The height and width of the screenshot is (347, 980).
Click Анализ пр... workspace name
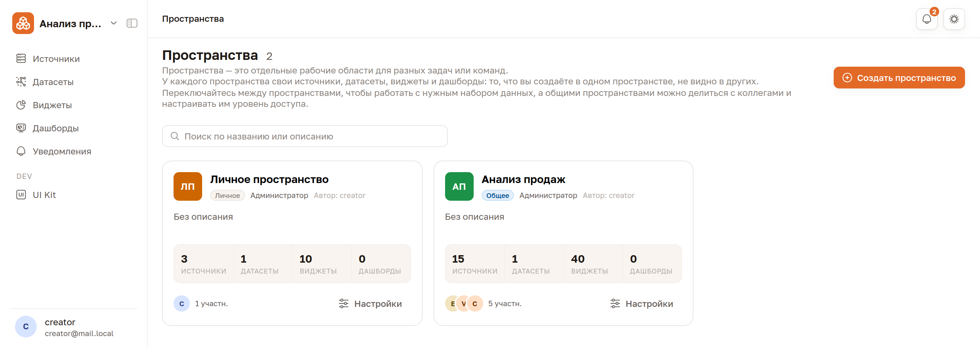coord(70,23)
